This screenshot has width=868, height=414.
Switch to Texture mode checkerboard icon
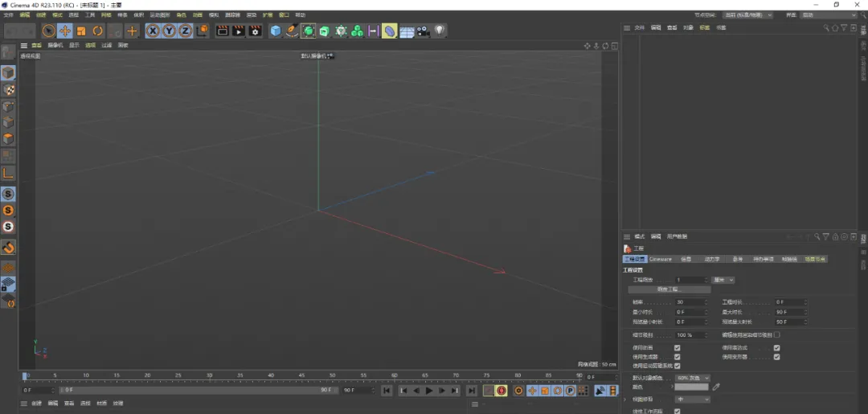click(x=8, y=89)
